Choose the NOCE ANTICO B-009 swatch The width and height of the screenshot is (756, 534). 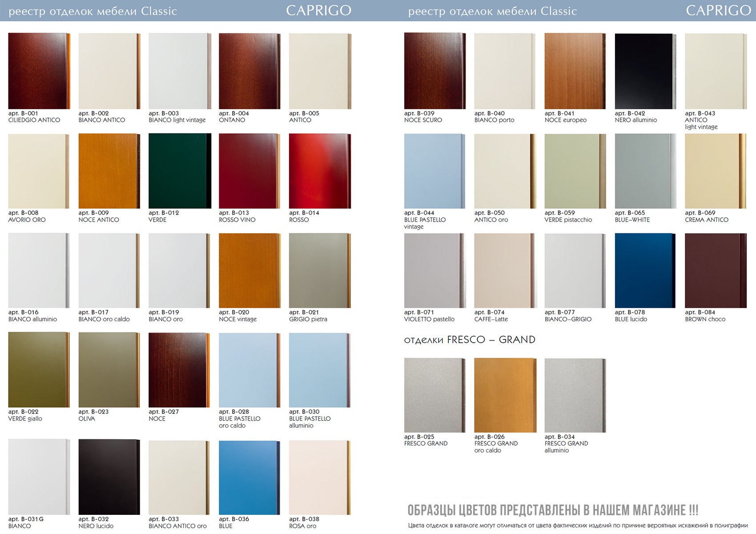tap(109, 171)
